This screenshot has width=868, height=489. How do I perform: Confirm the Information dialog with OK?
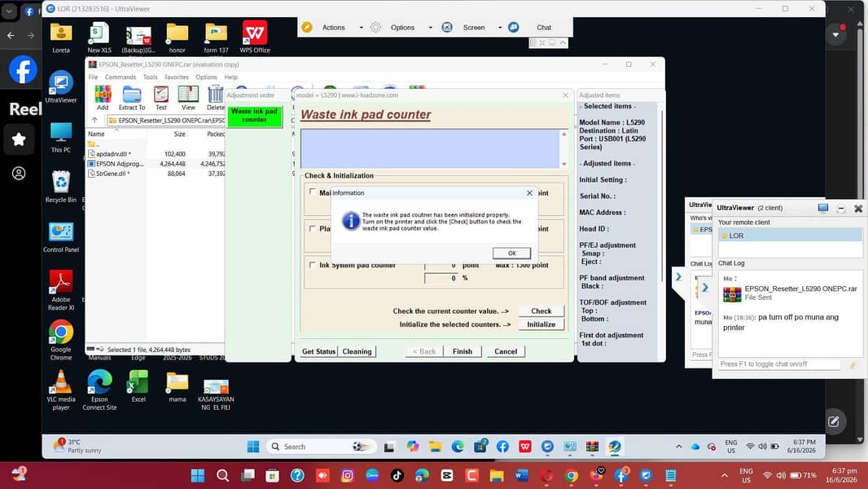tap(511, 253)
